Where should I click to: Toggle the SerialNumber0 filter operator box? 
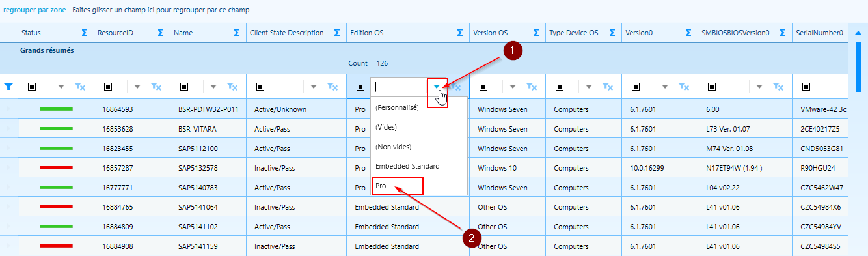pos(806,86)
